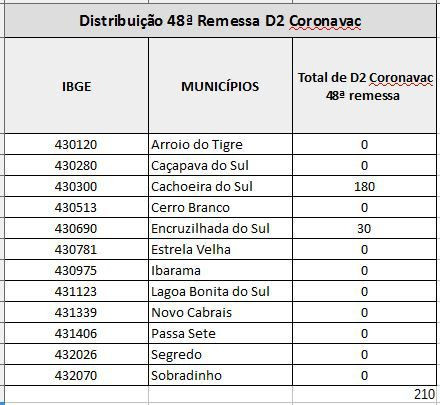
Task: Select the Ibarama cell
Action: click(x=220, y=270)
